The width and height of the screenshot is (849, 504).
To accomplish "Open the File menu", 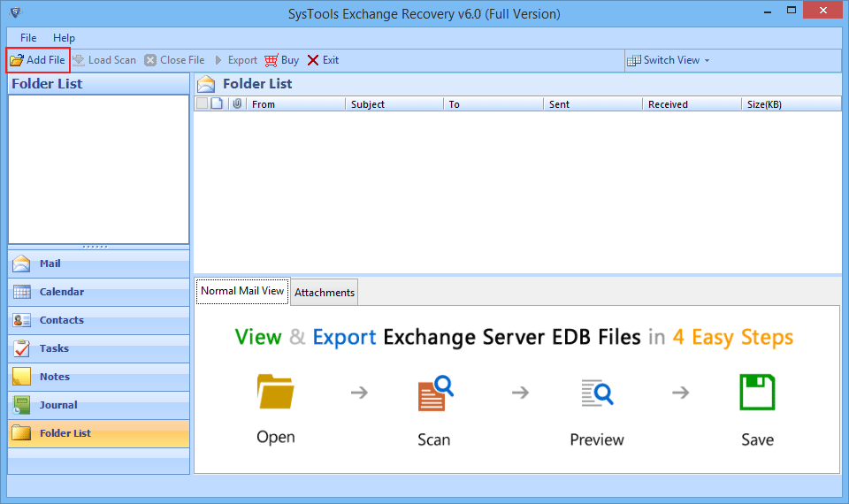I will [x=28, y=38].
